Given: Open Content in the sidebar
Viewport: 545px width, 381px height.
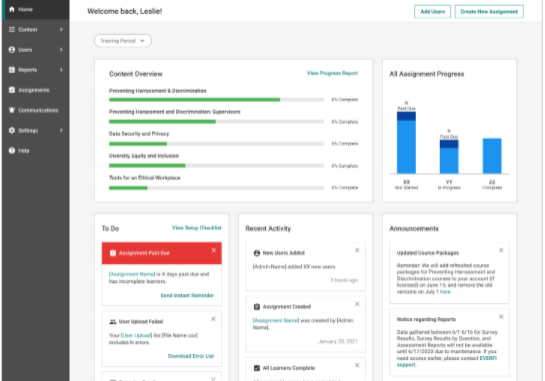Looking at the screenshot, I should click(x=35, y=30).
